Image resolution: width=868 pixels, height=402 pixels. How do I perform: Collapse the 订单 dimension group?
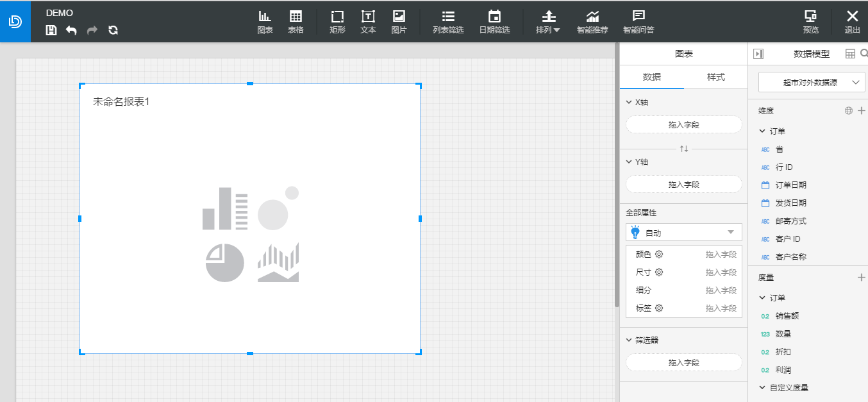click(x=762, y=131)
